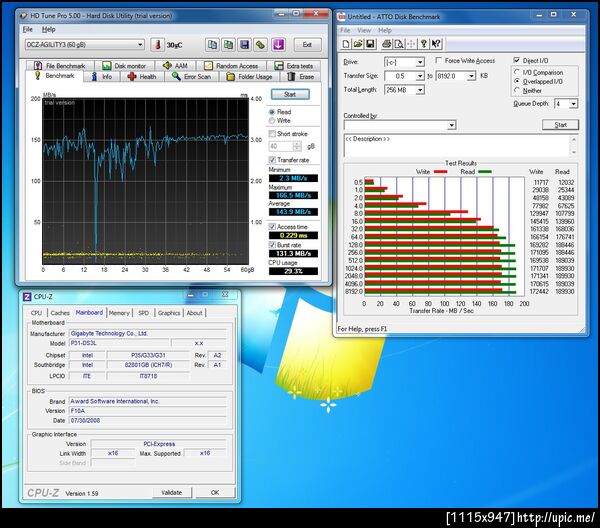Image resolution: width=600 pixels, height=528 pixels.
Task: Click the ATTO new document icon
Action: (346, 44)
